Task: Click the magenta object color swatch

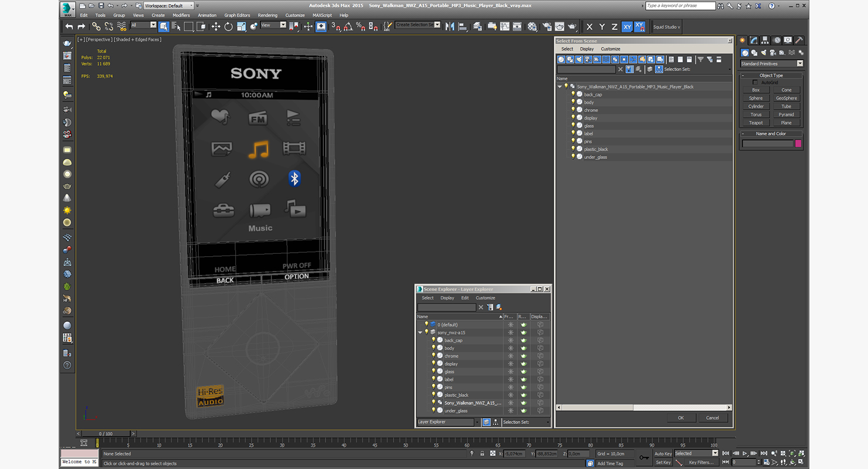Action: [798, 144]
